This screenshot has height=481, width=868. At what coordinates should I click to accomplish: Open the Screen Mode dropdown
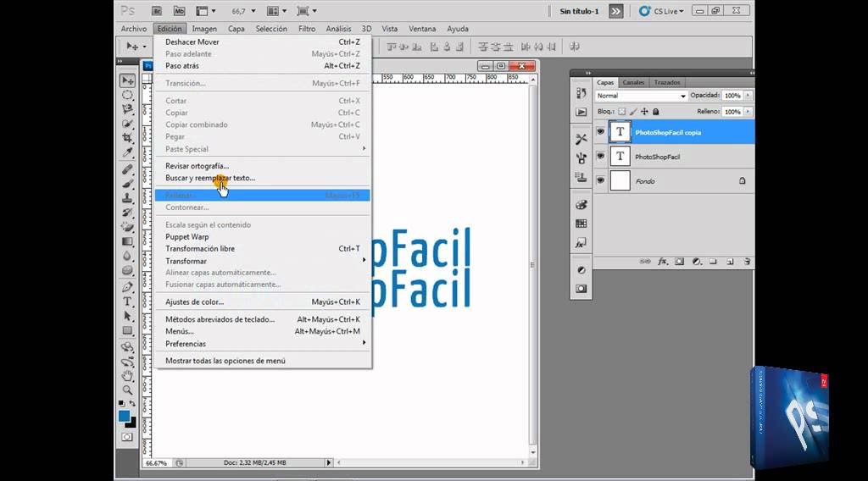pos(307,11)
